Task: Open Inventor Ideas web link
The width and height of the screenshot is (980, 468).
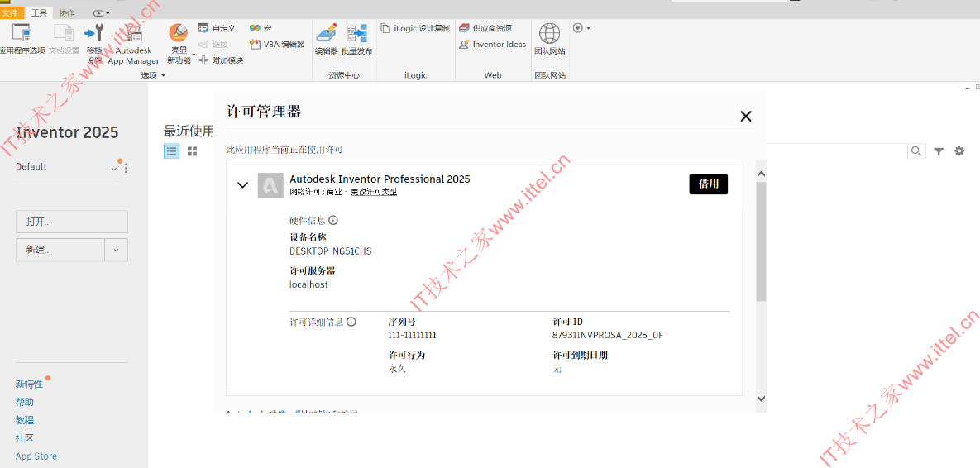Action: click(x=493, y=45)
